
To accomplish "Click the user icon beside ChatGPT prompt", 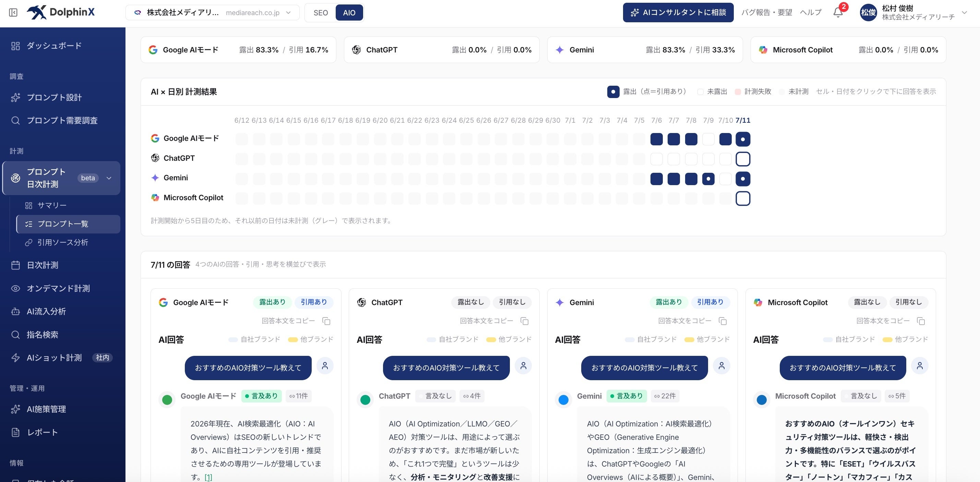I will coord(523,366).
